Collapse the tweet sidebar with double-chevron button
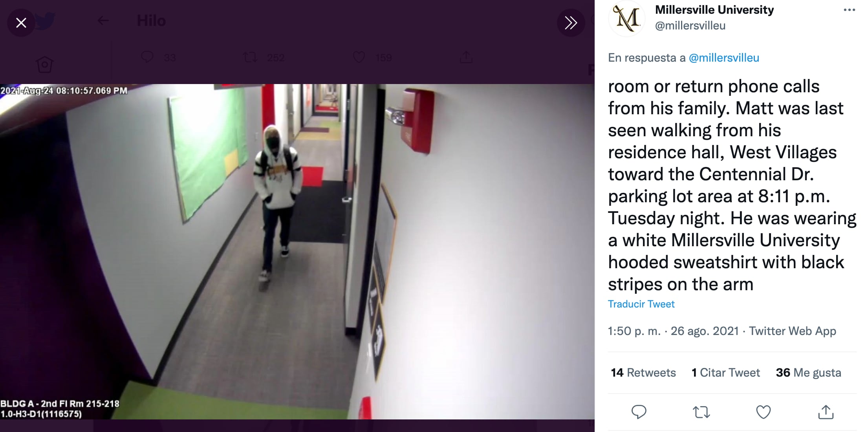 [x=571, y=23]
